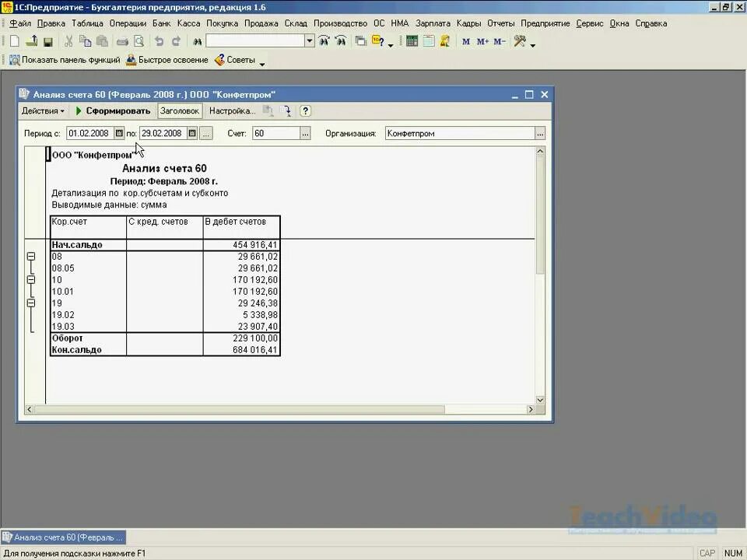Viewport: 747px width, 560px height.
Task: Click the New document icon
Action: (14, 41)
